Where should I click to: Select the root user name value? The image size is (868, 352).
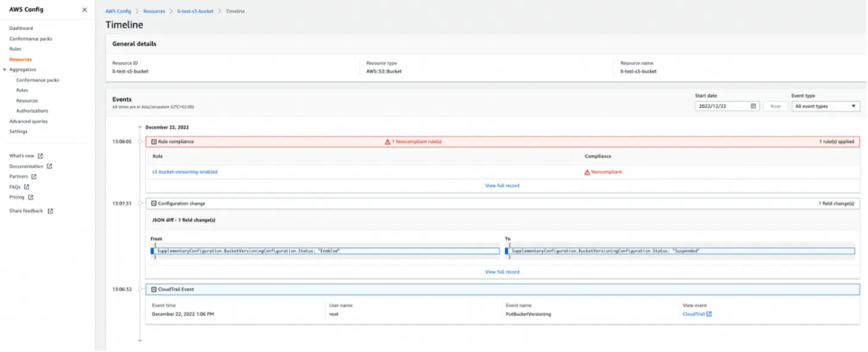click(334, 314)
